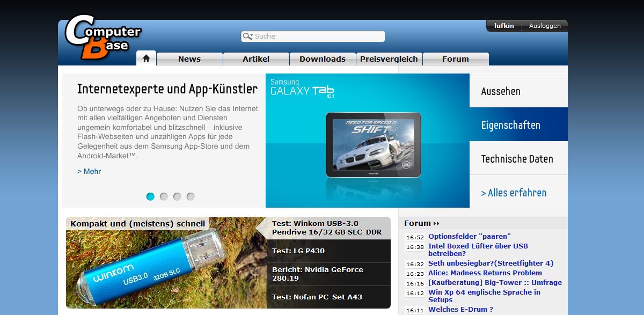Open the Artikel tab
The height and width of the screenshot is (315, 644).
coord(256,59)
